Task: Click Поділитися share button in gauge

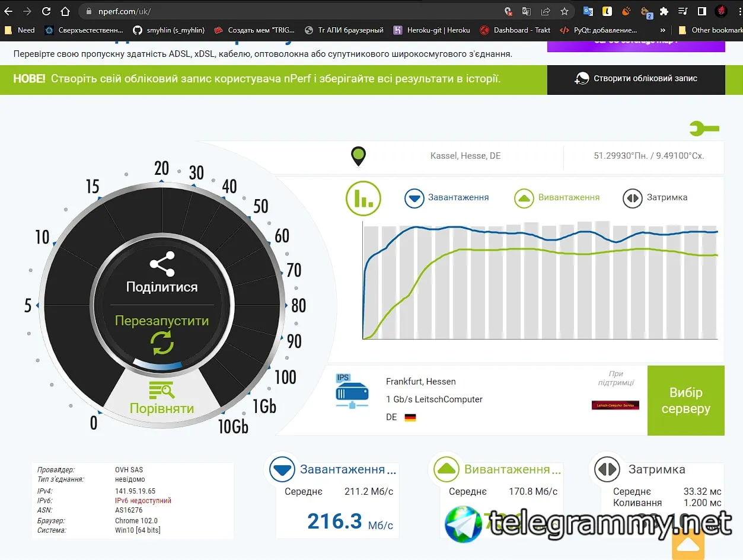Action: click(x=162, y=274)
